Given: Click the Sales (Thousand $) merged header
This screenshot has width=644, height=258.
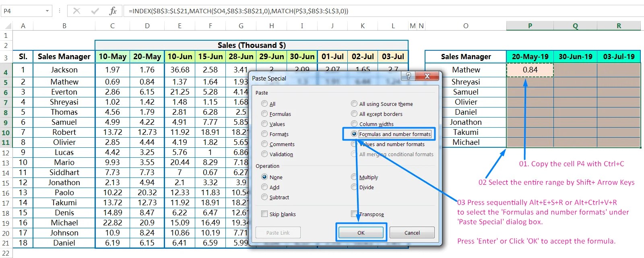Looking at the screenshot, I should click(x=252, y=45).
